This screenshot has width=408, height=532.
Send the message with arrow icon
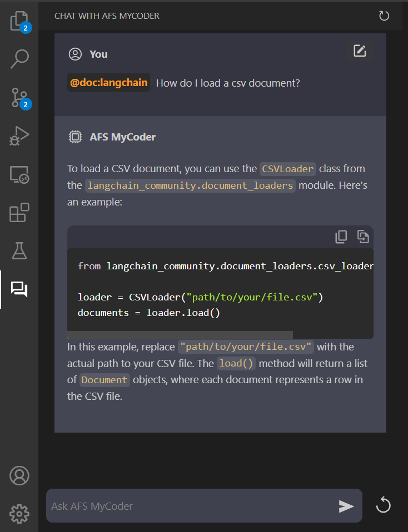click(x=346, y=506)
